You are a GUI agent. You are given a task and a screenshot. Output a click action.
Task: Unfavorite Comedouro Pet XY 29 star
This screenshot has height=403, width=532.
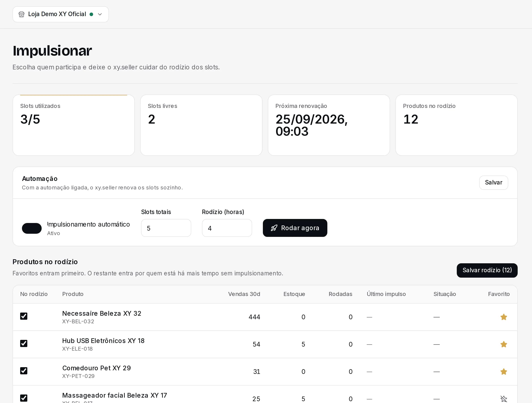(x=504, y=371)
